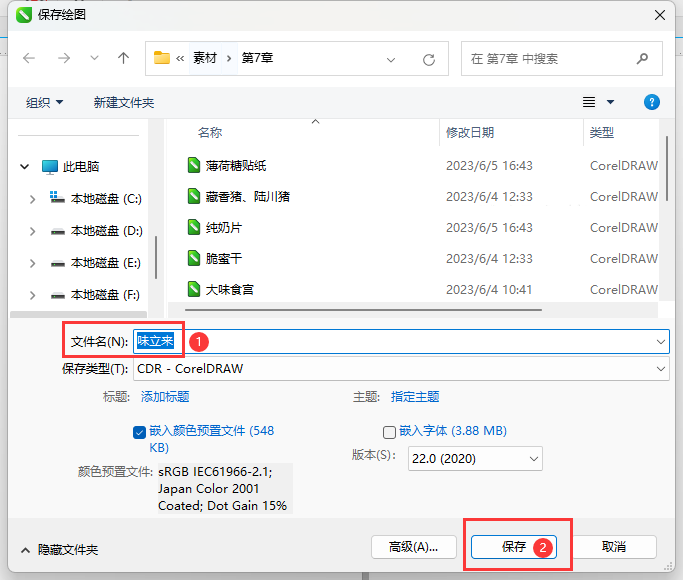Expand 本地磁盘 (F:) node
The width and height of the screenshot is (683, 580).
pos(32,295)
